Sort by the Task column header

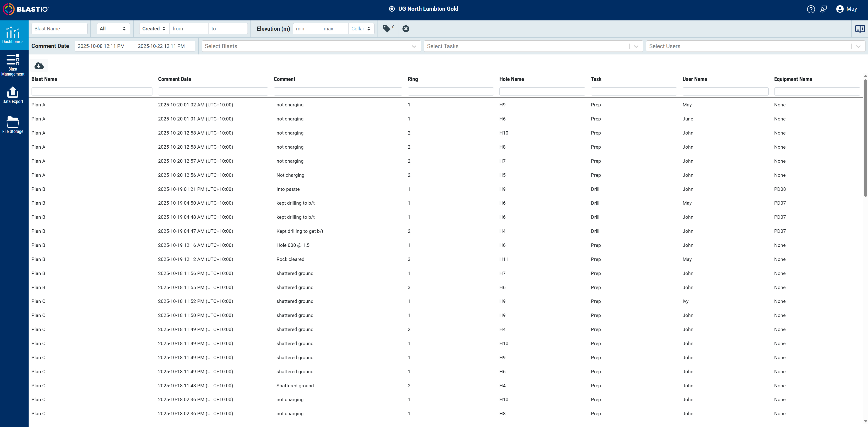[596, 79]
